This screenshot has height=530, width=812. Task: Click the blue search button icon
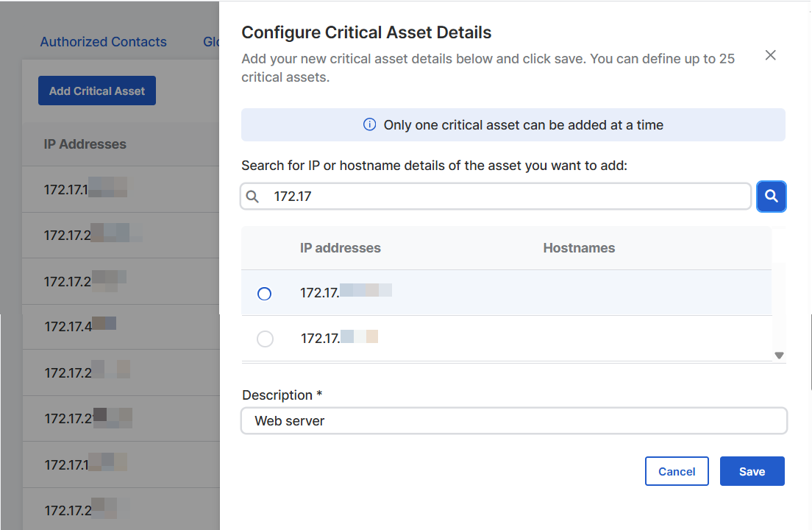click(771, 196)
